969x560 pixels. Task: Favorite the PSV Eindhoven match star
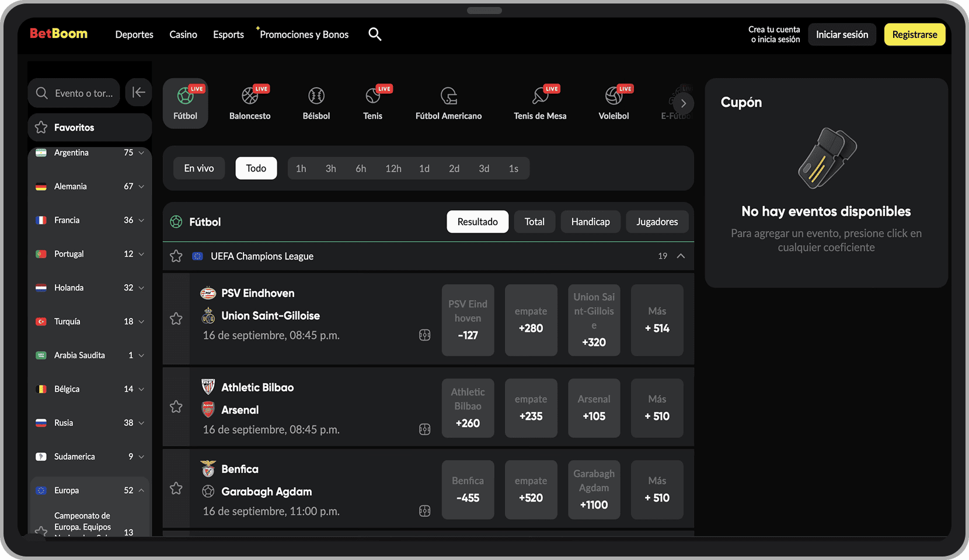pos(176,318)
